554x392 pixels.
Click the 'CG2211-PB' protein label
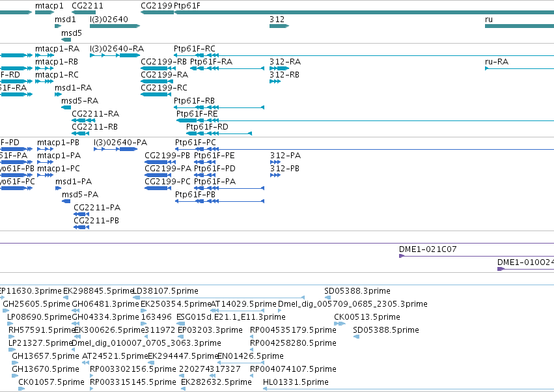point(96,220)
